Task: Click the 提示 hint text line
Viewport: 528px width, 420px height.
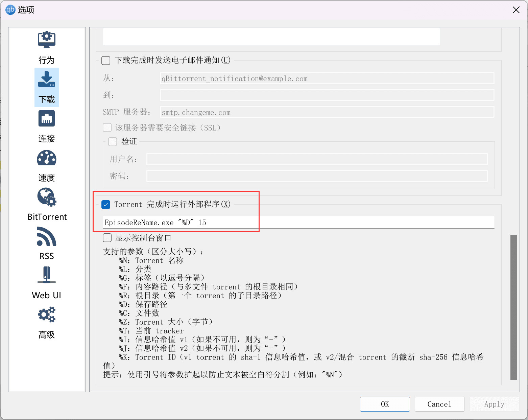Action: (223, 375)
